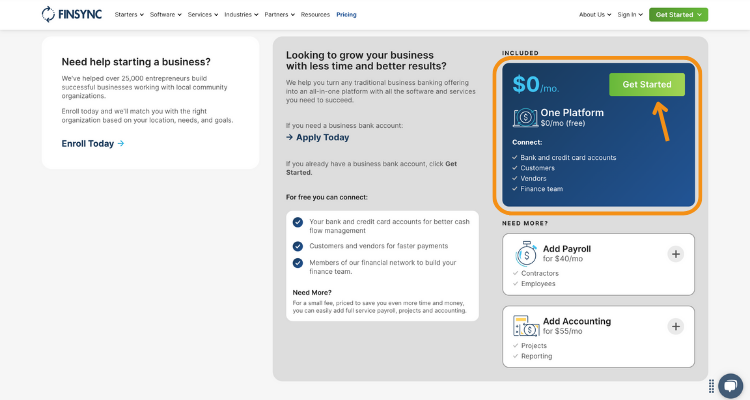
Task: Expand the Industries menu
Action: pos(242,15)
